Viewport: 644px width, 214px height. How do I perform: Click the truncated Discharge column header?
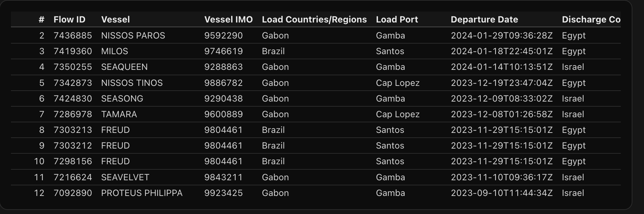(x=591, y=19)
